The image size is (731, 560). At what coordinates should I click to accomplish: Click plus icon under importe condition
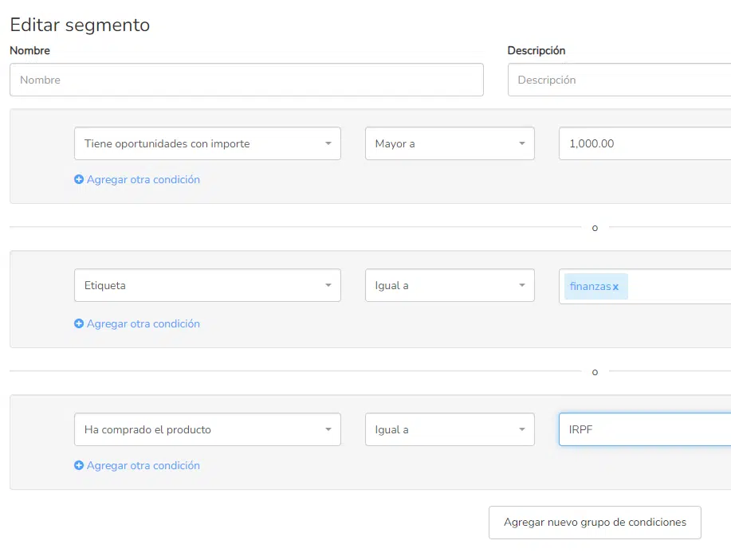79,179
